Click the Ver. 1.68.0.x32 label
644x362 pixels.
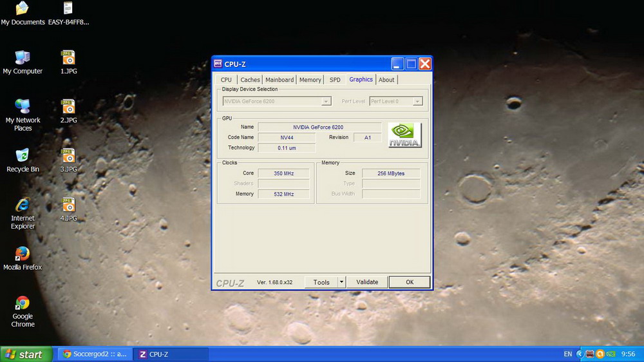coord(274,282)
